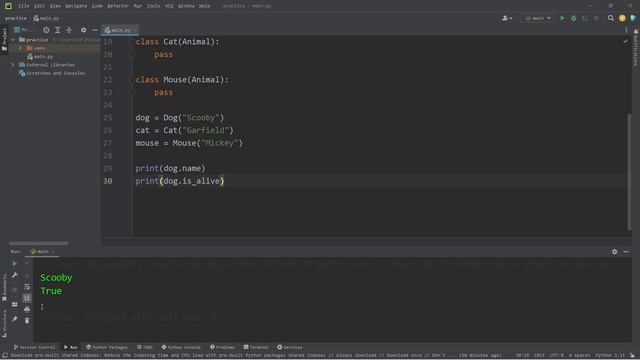Open the Structure sidebar stripe

tap(4, 323)
